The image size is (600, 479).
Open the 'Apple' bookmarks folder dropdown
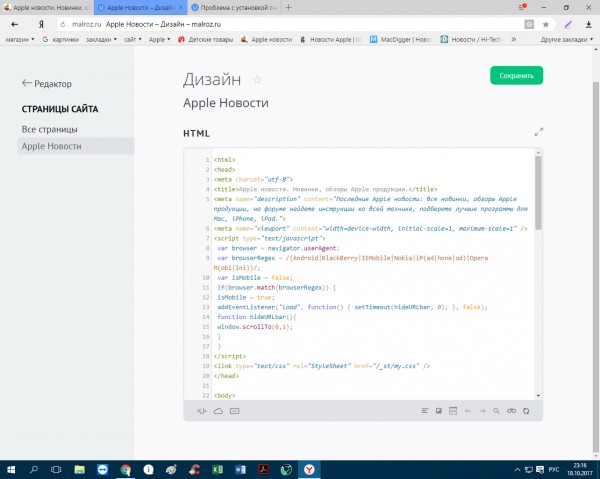[x=159, y=39]
